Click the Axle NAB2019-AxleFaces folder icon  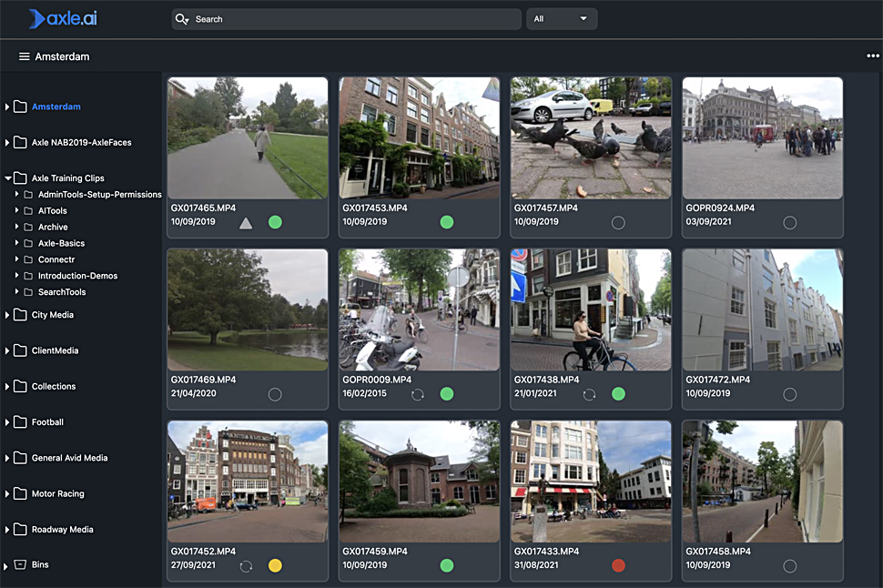[x=20, y=143]
